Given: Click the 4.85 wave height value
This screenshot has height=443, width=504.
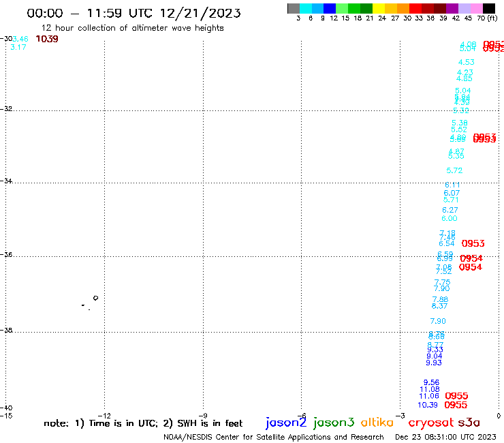Looking at the screenshot, I should click(x=464, y=78).
